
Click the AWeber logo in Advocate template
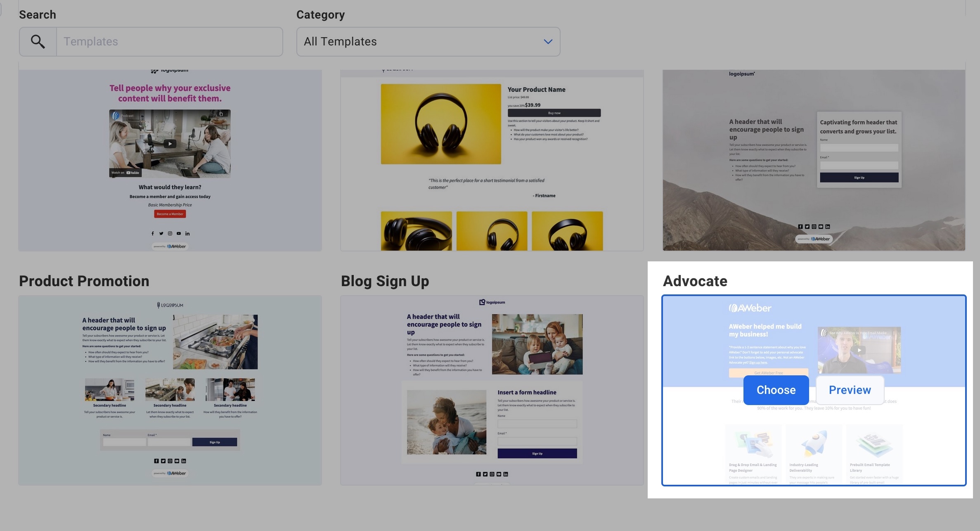click(750, 308)
